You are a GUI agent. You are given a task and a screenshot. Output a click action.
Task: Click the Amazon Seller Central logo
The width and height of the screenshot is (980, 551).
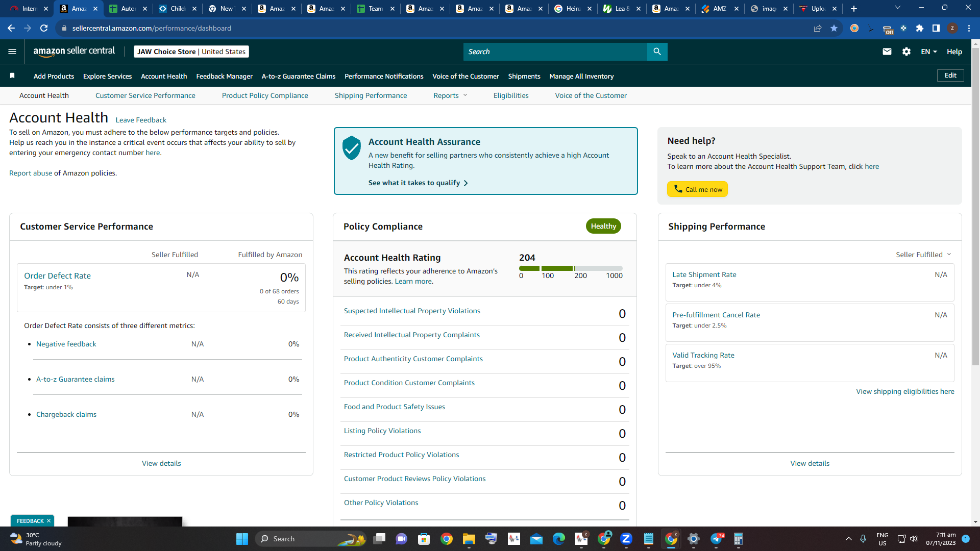[x=74, y=51]
